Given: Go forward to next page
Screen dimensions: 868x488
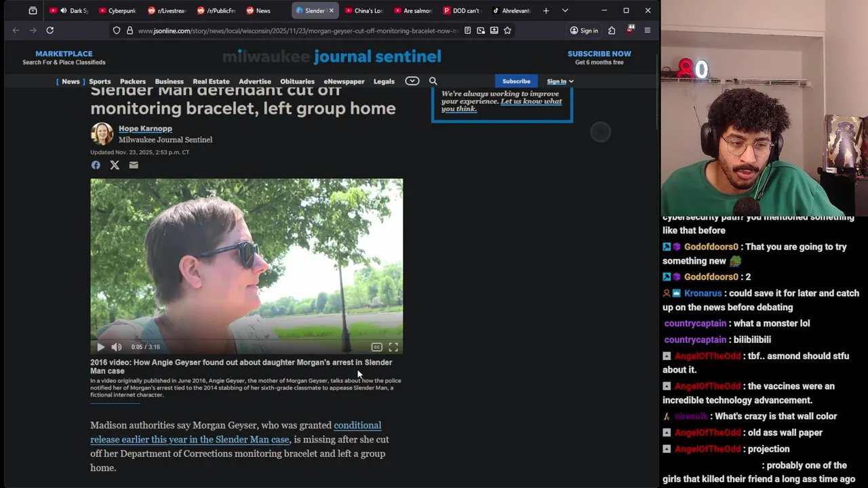Looking at the screenshot, I should tap(33, 30).
